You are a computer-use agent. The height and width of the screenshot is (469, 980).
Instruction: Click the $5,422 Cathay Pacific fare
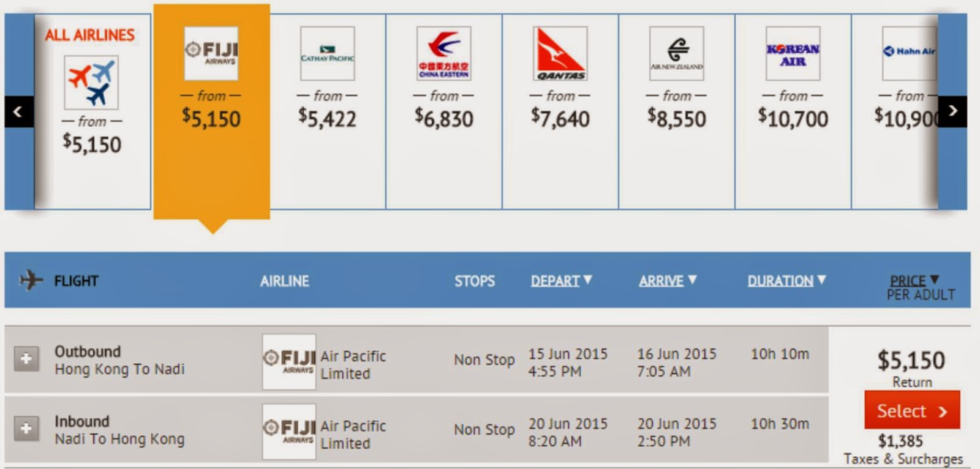(x=327, y=118)
